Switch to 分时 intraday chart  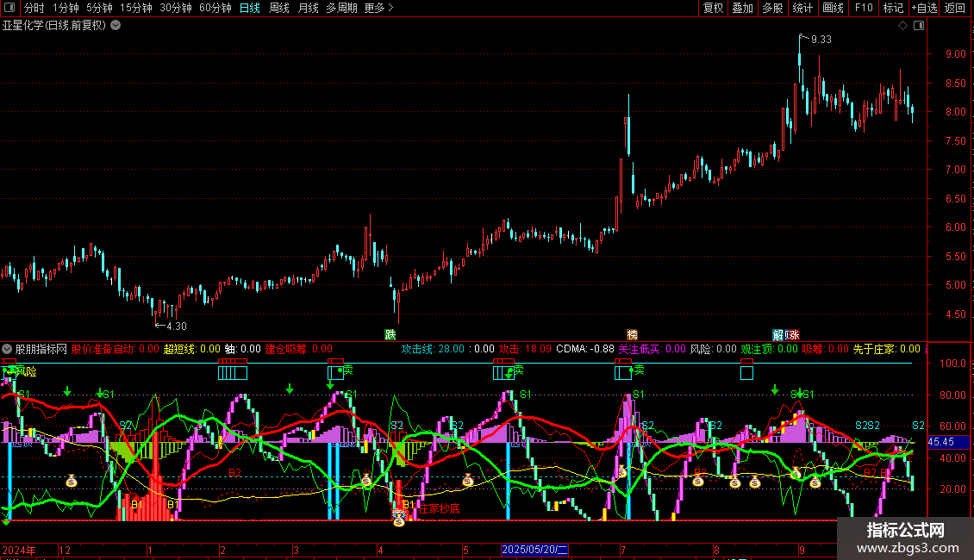click(34, 8)
